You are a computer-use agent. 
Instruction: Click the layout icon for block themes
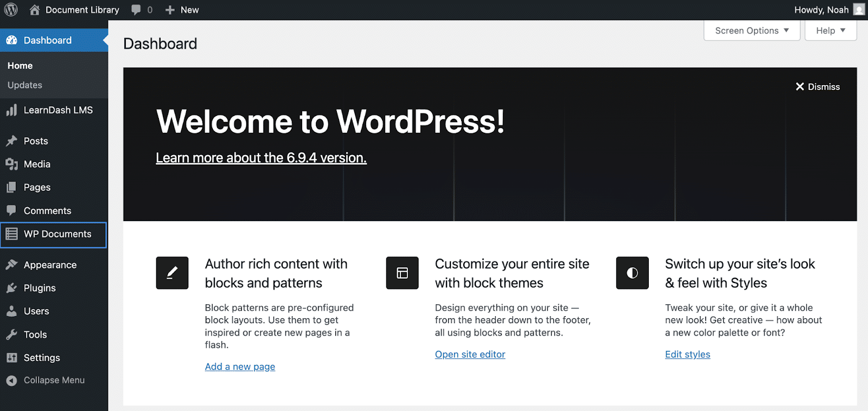(402, 273)
